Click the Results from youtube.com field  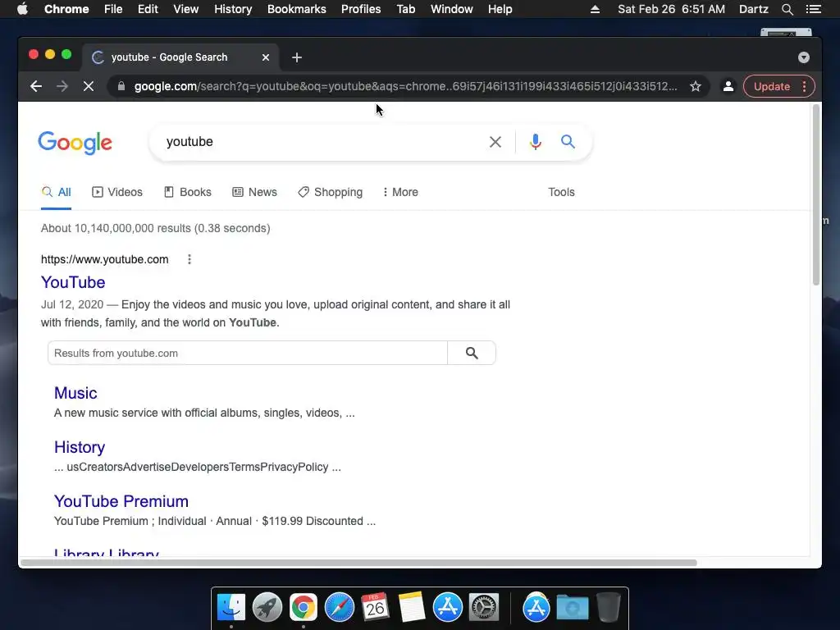point(248,353)
